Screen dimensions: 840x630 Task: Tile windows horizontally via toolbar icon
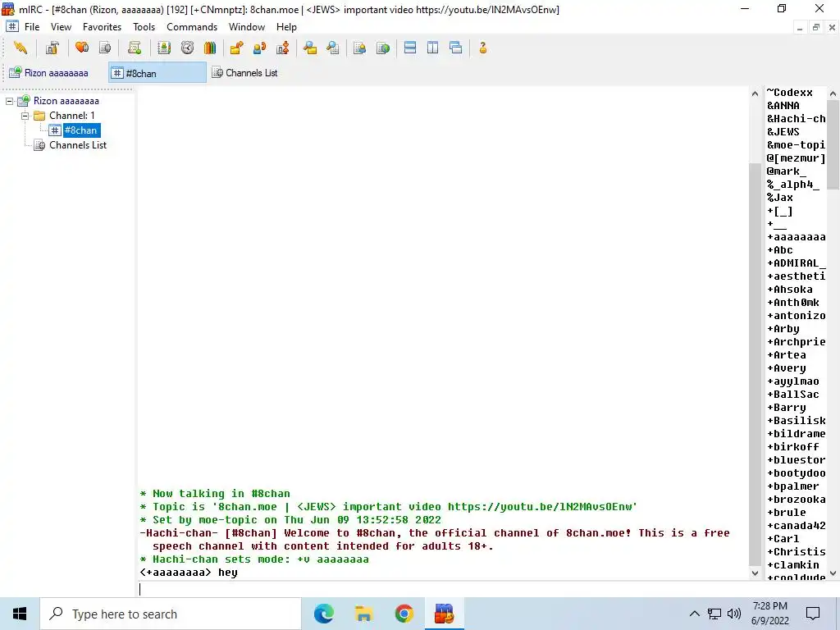410,48
